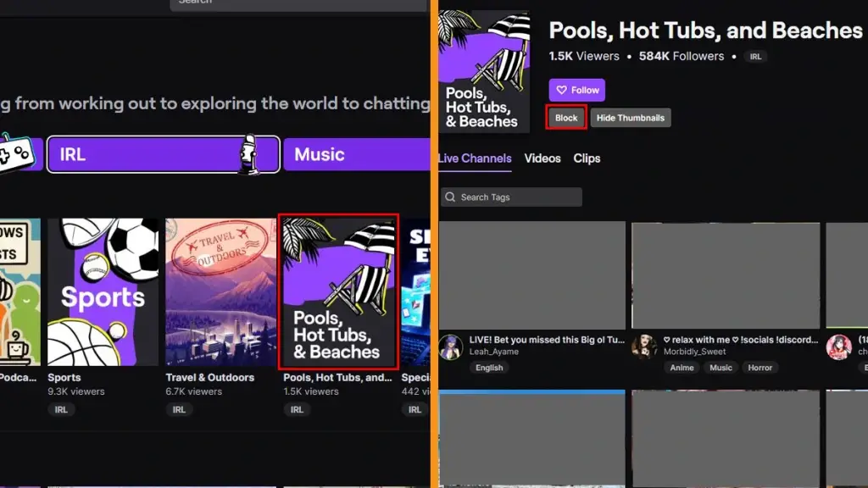Click the Sports category title link
Screen dimensions: 868x488
click(x=64, y=377)
